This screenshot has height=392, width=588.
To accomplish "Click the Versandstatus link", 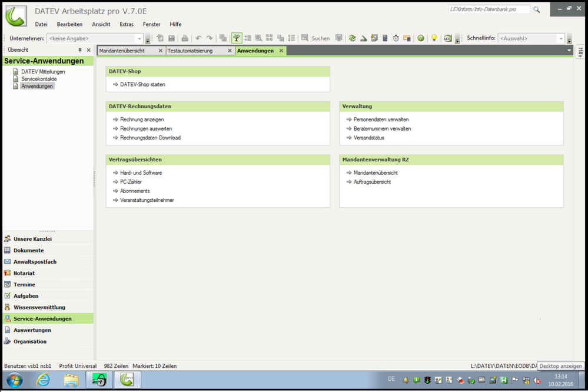I will coord(368,138).
